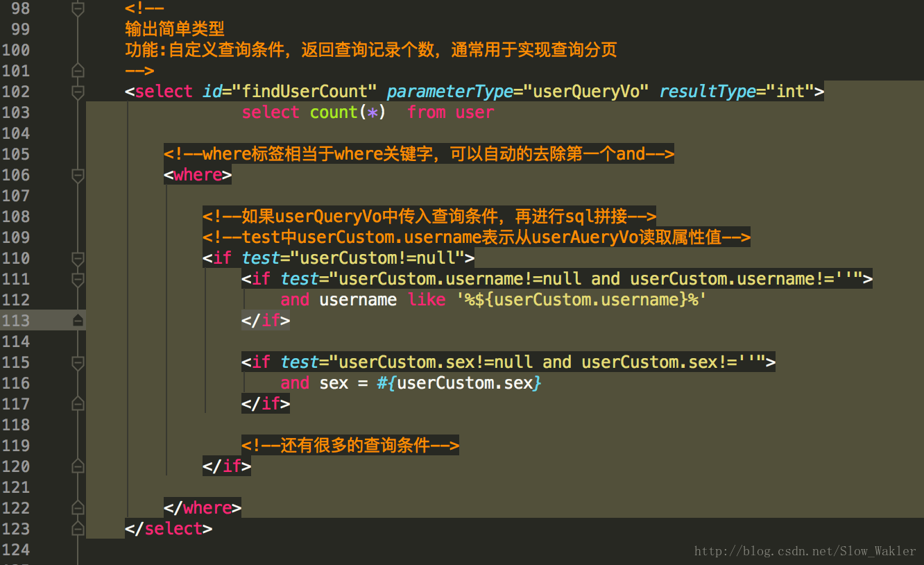The height and width of the screenshot is (565, 924).
Task: Select line number 100 in the gutter
Action: pos(16,50)
